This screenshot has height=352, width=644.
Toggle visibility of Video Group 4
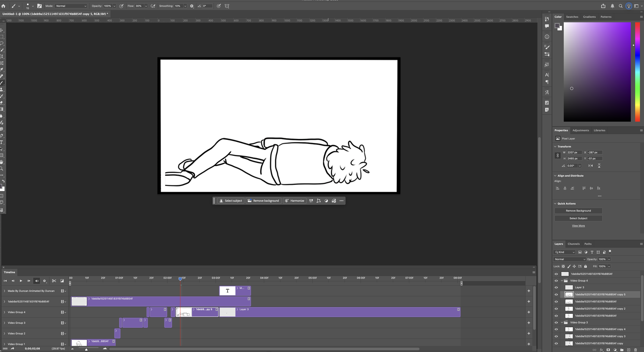click(556, 281)
